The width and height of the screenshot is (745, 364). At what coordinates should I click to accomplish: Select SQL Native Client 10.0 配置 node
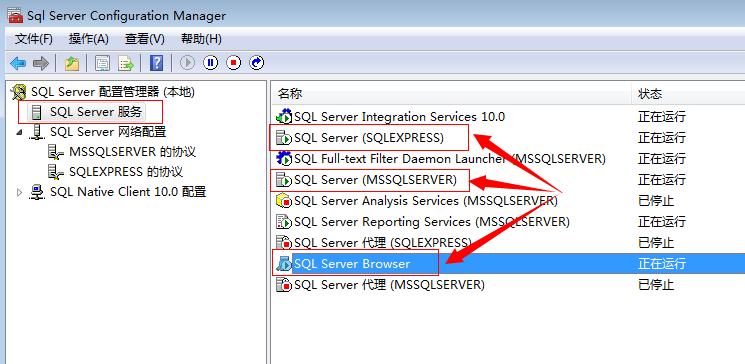(x=128, y=192)
